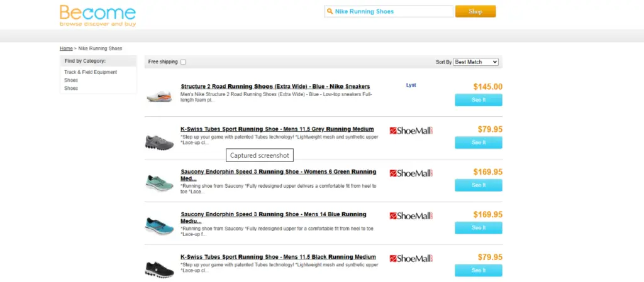The width and height of the screenshot is (644, 282).
Task: Click the 'Fully redesigned upper delivers' description
Action: [279, 188]
